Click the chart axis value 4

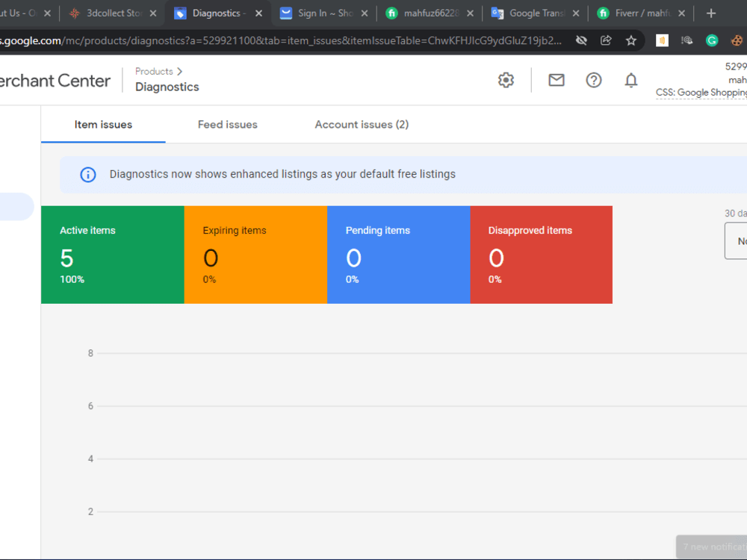tap(90, 459)
